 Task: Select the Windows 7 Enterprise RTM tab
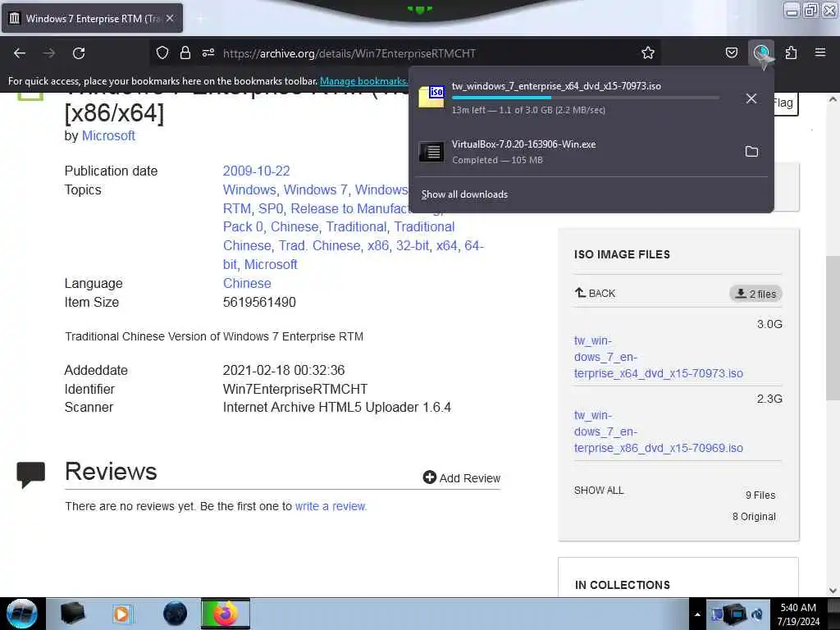pos(92,18)
